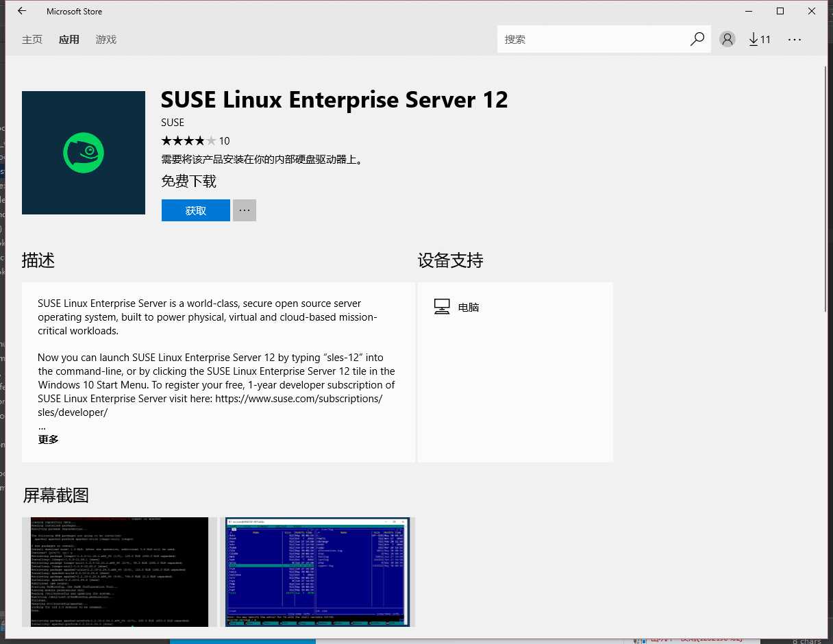This screenshot has width=833, height=644.
Task: Click the 电脑 device label text
Action: [469, 308]
